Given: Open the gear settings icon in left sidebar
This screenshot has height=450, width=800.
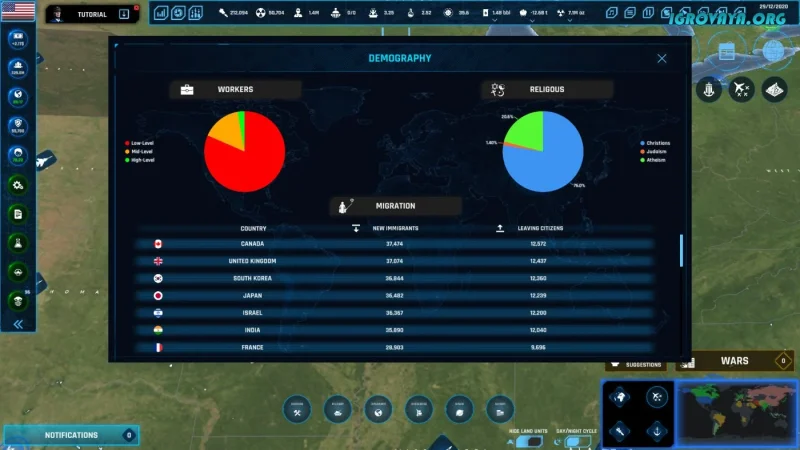Looking at the screenshot, I should 18,185.
